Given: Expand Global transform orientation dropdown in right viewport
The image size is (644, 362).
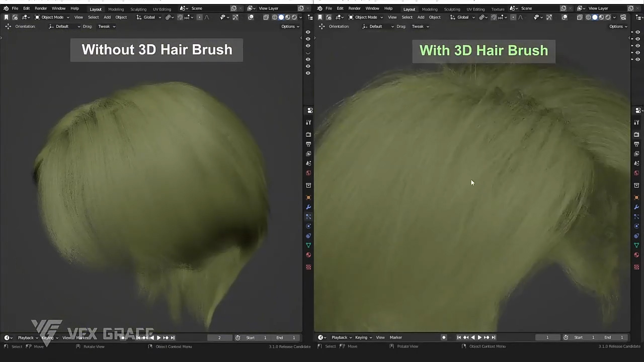Looking at the screenshot, I should pyautogui.click(x=463, y=17).
